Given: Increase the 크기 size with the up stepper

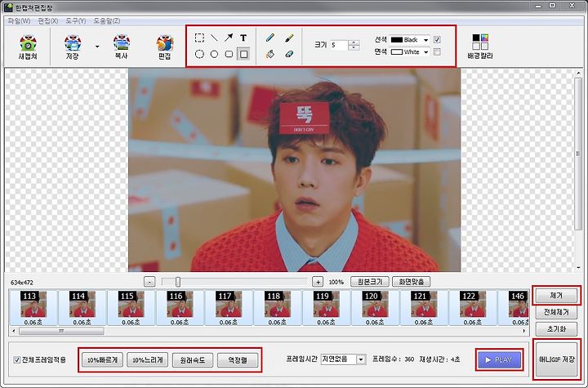Looking at the screenshot, I should (x=354, y=42).
